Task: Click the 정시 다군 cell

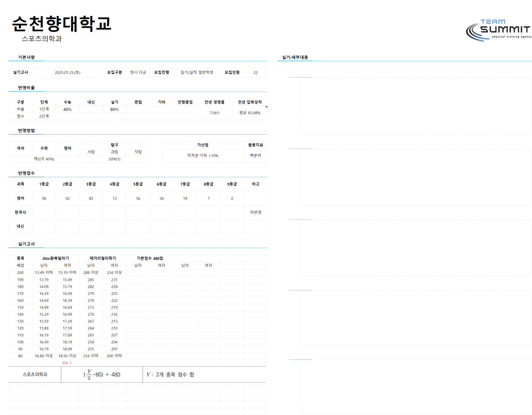Action: 138,73
